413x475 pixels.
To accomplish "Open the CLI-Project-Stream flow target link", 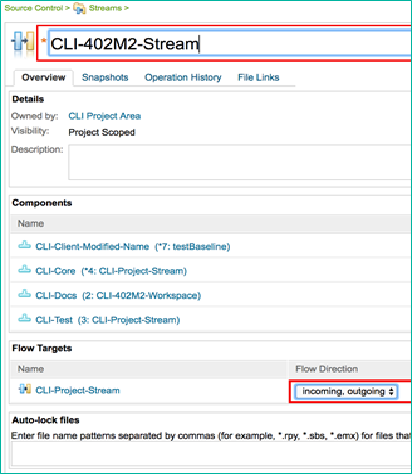I will click(x=78, y=390).
